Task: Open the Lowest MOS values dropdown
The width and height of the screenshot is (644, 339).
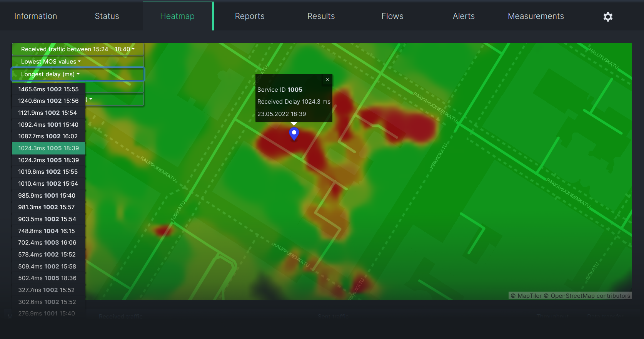Action: [51, 62]
